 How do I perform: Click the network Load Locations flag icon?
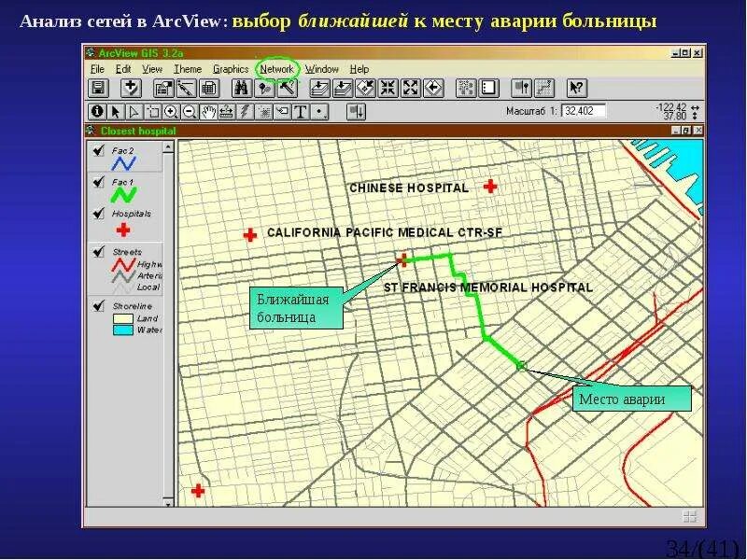(522, 88)
